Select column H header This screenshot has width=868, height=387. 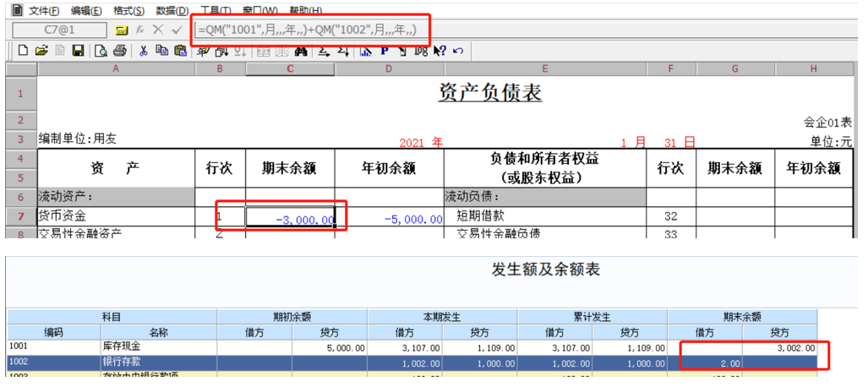point(813,68)
